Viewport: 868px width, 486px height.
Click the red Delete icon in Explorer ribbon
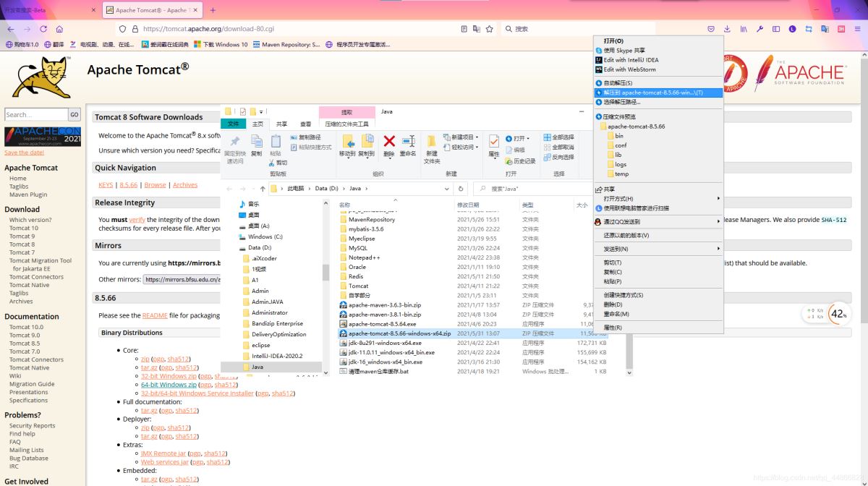point(389,141)
